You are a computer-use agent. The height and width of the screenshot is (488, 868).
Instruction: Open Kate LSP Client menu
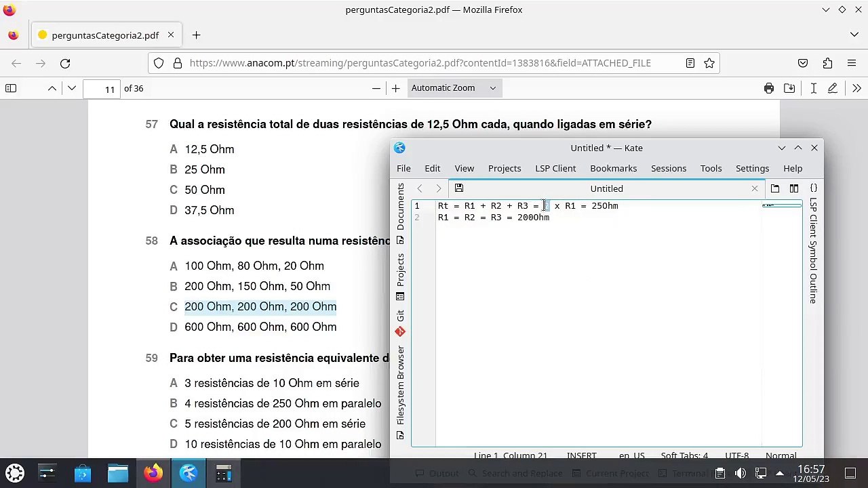[x=555, y=168]
